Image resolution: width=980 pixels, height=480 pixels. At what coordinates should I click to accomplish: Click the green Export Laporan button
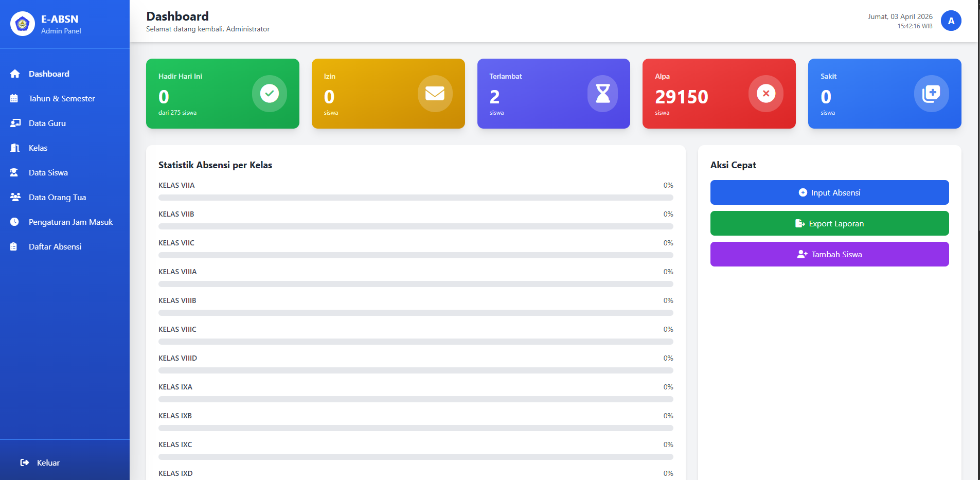pos(829,223)
